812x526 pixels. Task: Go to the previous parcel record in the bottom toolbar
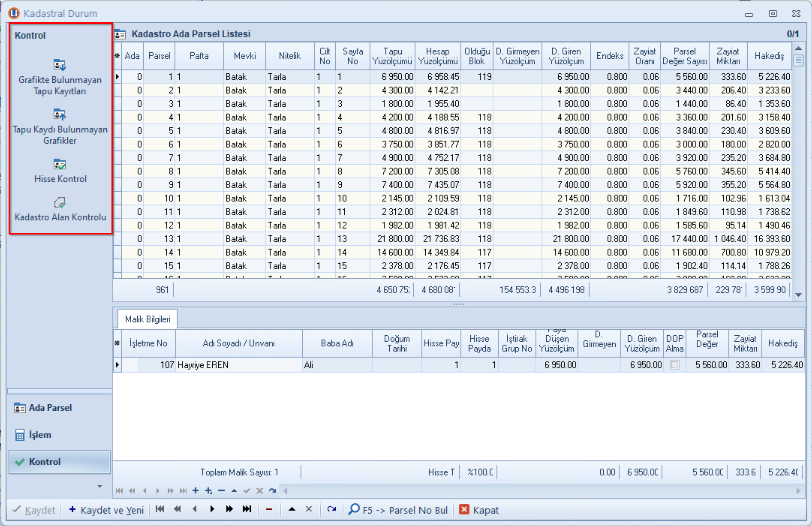tap(195, 509)
